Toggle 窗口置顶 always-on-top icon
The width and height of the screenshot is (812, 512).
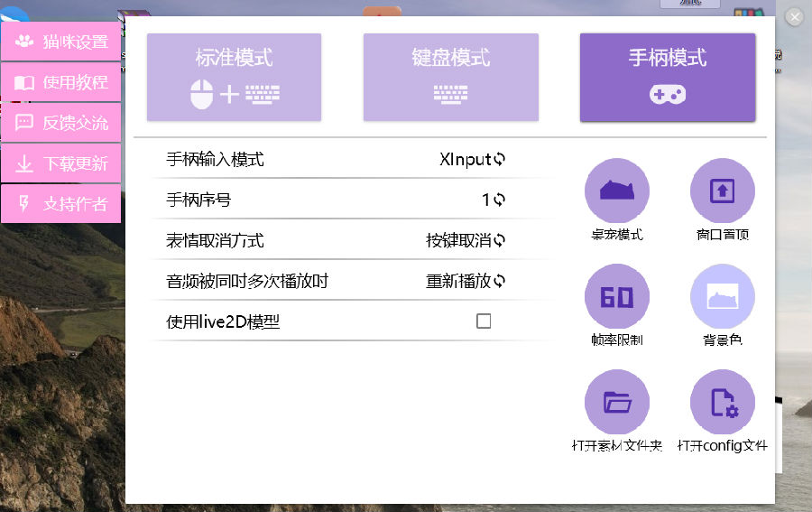[722, 191]
